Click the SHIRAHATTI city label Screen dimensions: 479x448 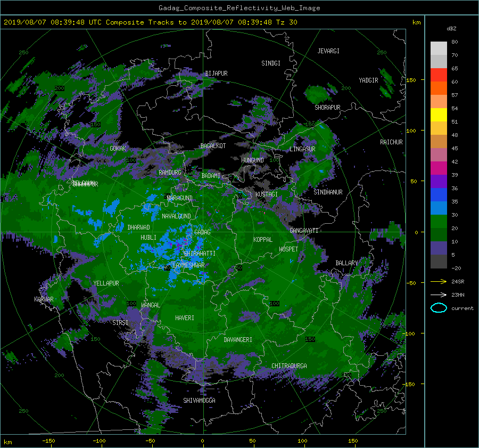(200, 254)
